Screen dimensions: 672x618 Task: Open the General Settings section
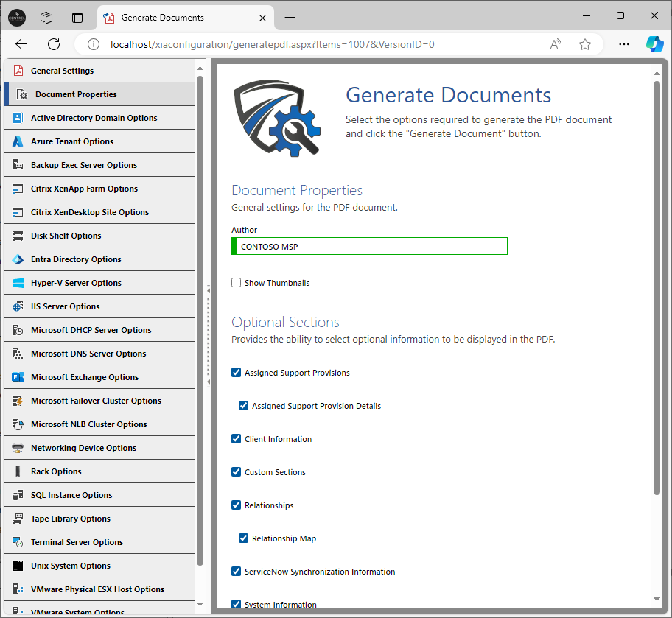(x=99, y=71)
